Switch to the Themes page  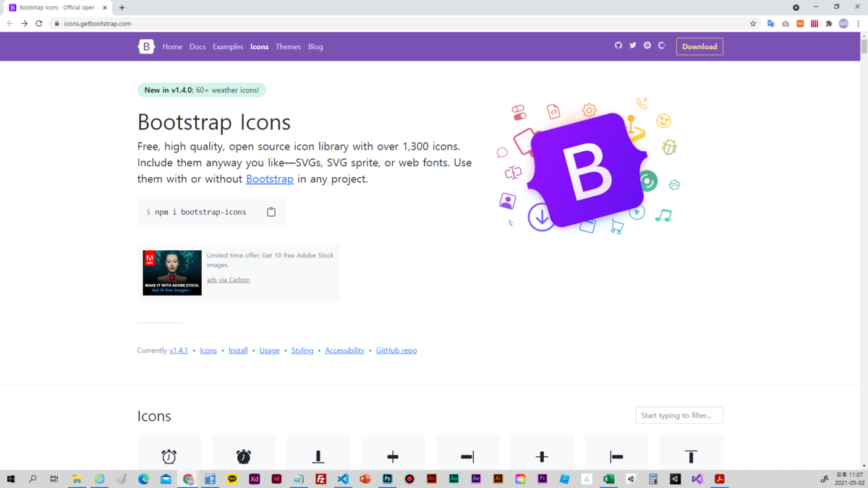(288, 46)
